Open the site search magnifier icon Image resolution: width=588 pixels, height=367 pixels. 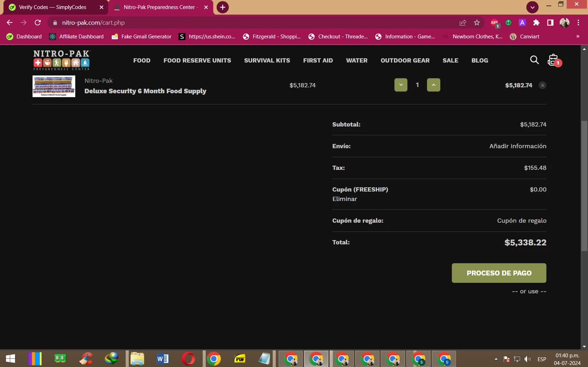(x=534, y=60)
